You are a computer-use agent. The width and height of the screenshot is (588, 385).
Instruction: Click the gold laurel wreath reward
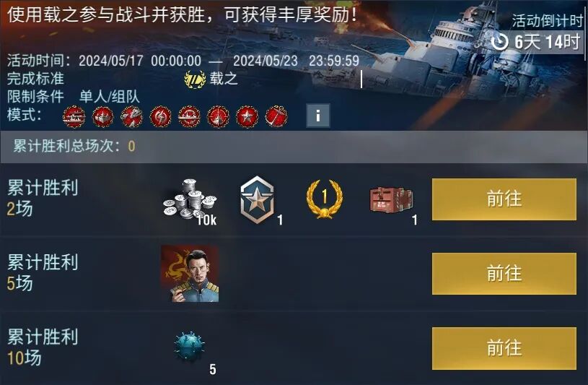[325, 199]
